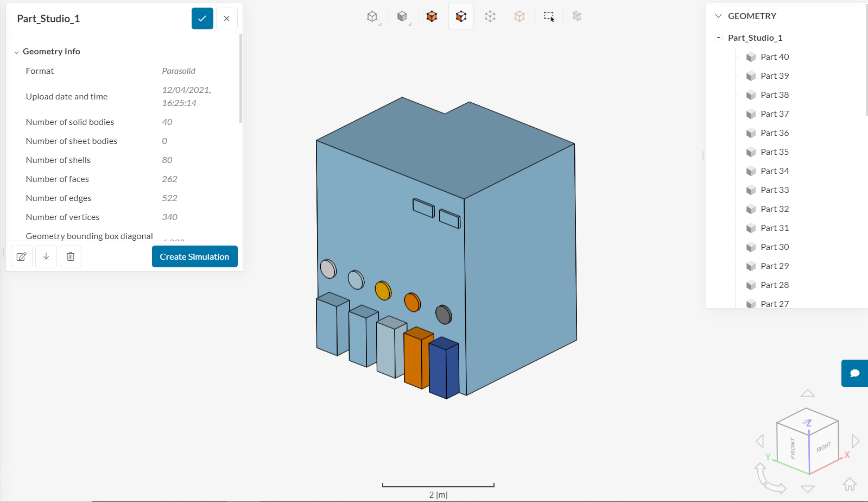Select Part 33 in geometry tree

pyautogui.click(x=774, y=190)
